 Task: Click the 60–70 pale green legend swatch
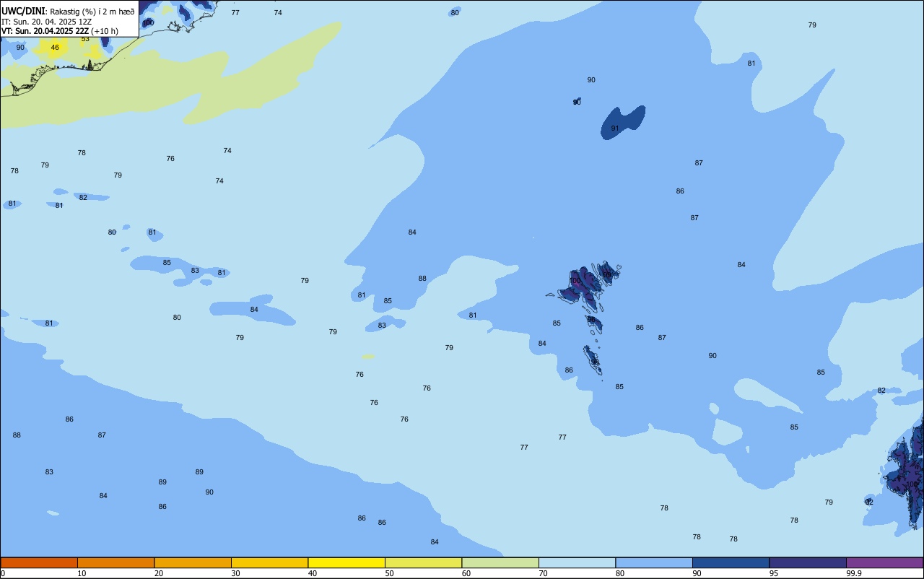pyautogui.click(x=500, y=562)
